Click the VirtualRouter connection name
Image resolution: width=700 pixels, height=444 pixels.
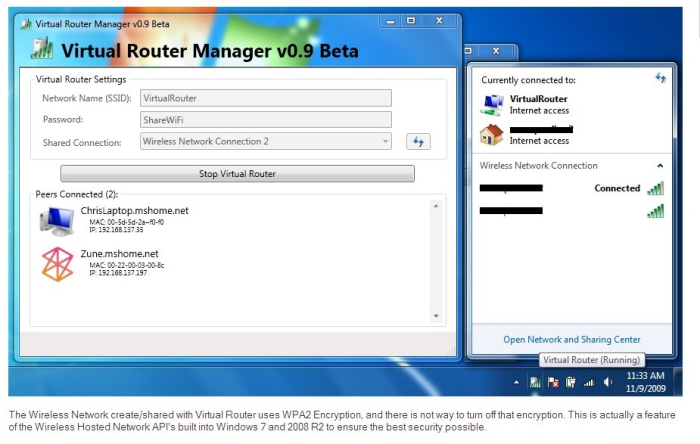538,99
